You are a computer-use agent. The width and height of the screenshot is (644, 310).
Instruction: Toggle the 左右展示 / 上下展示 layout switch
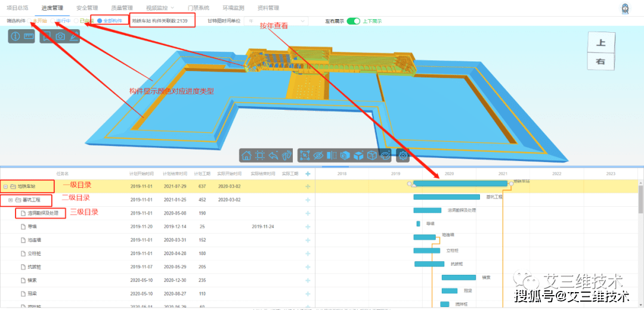(x=353, y=21)
